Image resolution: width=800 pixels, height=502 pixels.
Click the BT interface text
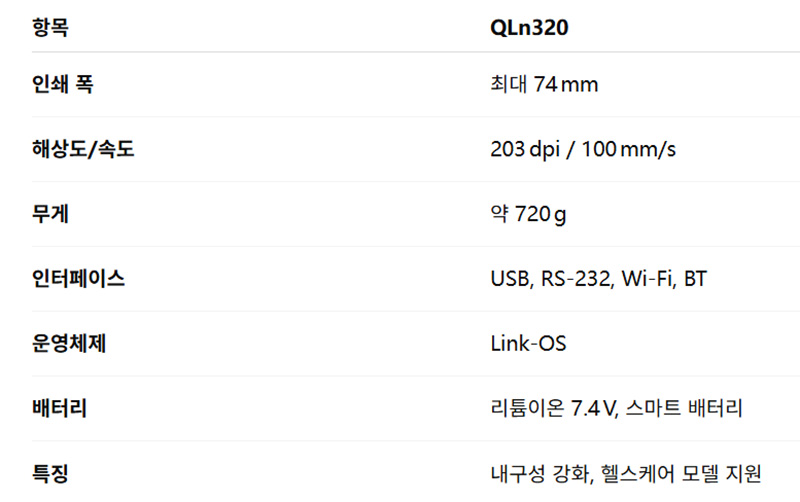[x=695, y=279]
